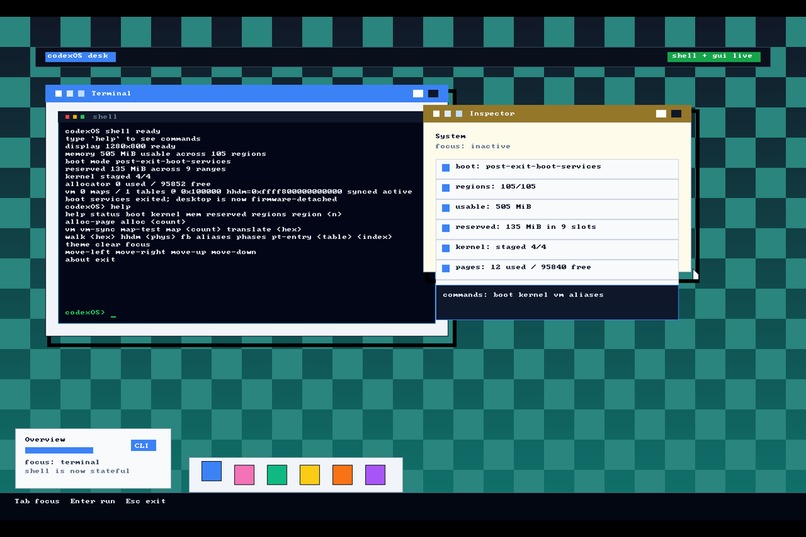Click the 'shell' label in the inner header
Screen dimensions: 806x537
pos(105,117)
